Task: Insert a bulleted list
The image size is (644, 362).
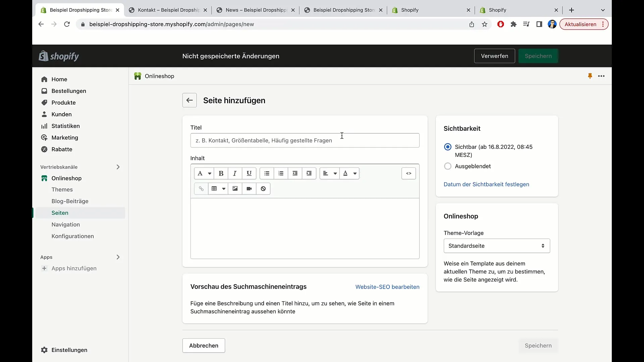Action: (267, 173)
